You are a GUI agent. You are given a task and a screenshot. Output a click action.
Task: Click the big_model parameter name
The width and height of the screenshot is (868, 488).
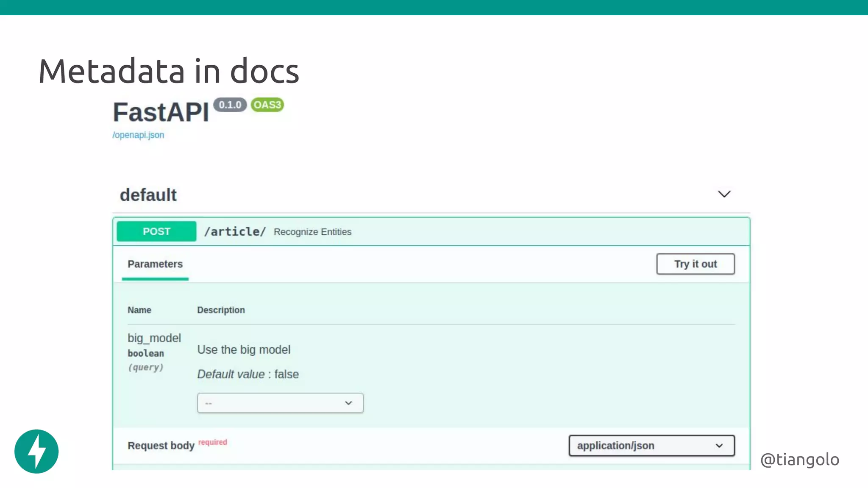(x=154, y=338)
